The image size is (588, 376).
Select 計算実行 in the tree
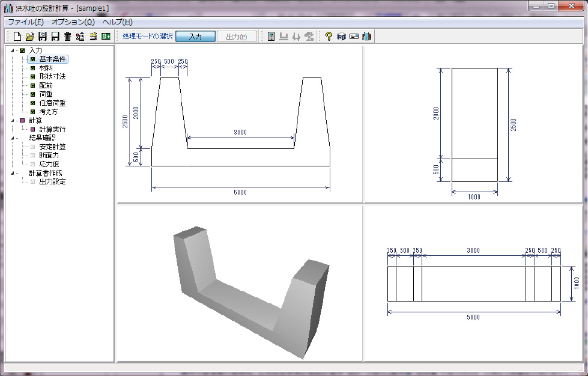[x=52, y=129]
